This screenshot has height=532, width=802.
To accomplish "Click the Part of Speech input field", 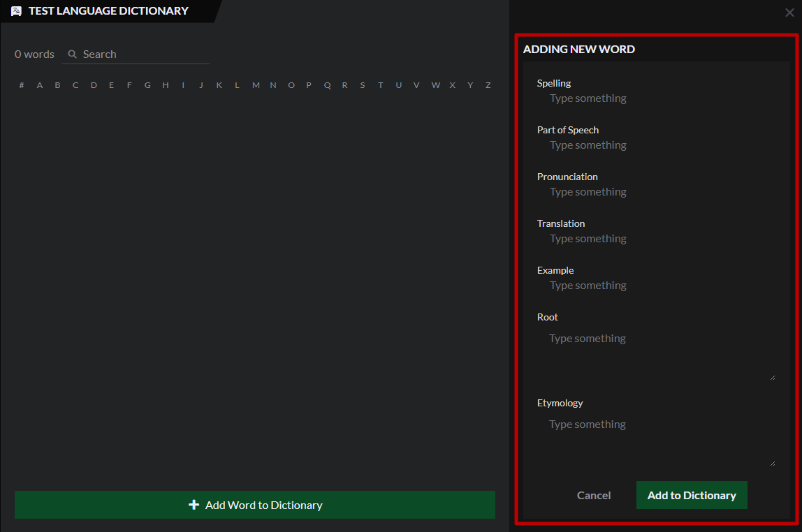I will coord(656,145).
